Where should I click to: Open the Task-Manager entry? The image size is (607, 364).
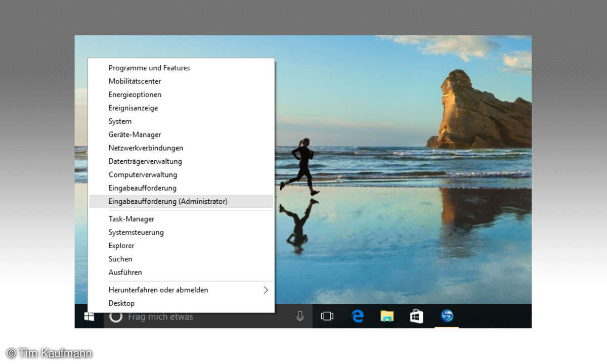click(181, 219)
